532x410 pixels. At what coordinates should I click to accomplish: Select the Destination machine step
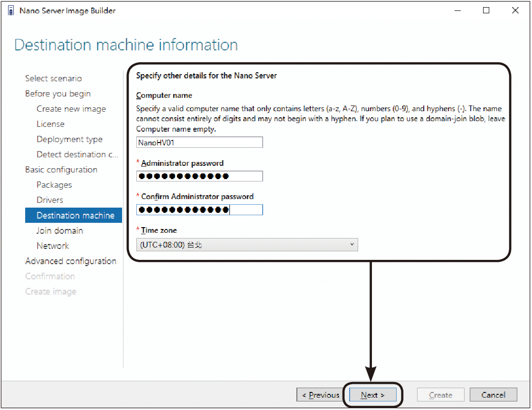pos(74,215)
